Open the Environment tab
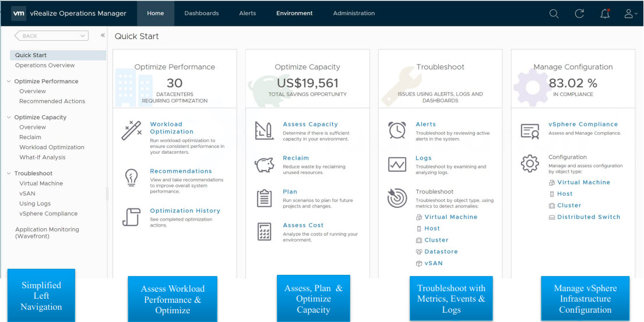The image size is (644, 322). coord(294,13)
